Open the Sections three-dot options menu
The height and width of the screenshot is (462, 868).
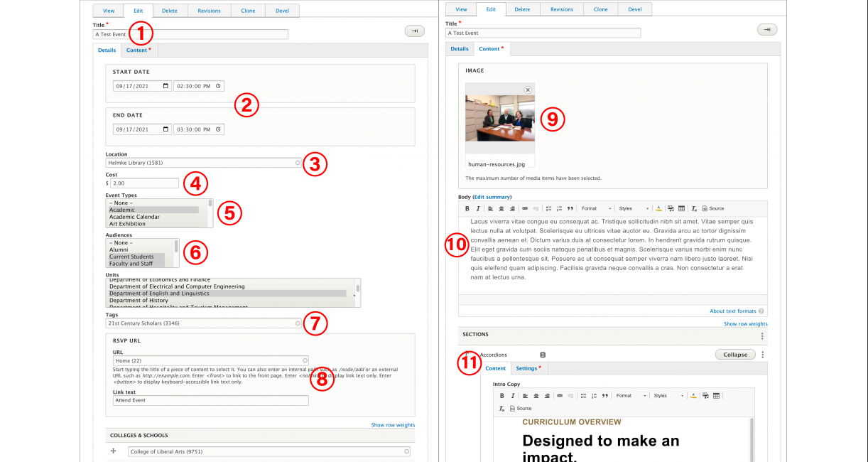coord(762,335)
